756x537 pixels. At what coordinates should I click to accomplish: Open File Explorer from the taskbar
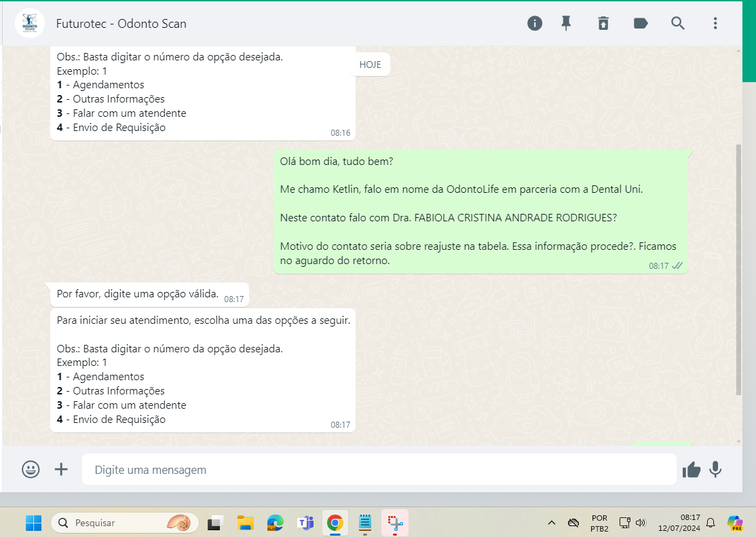pos(246,523)
